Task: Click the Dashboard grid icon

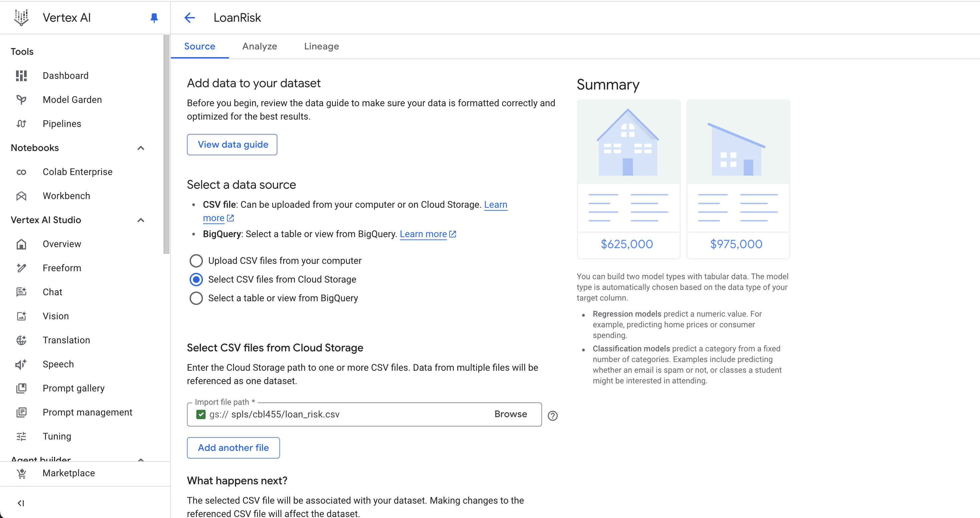Action: (x=21, y=76)
